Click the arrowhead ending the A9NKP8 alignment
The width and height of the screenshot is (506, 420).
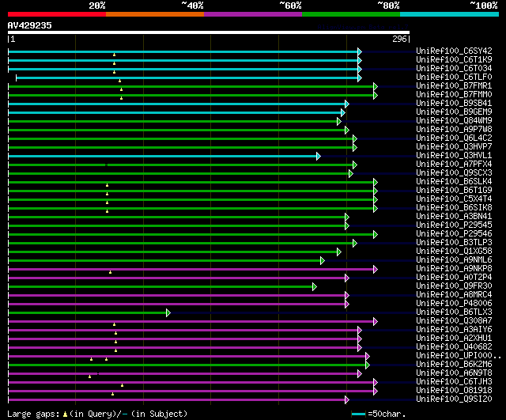375,269
